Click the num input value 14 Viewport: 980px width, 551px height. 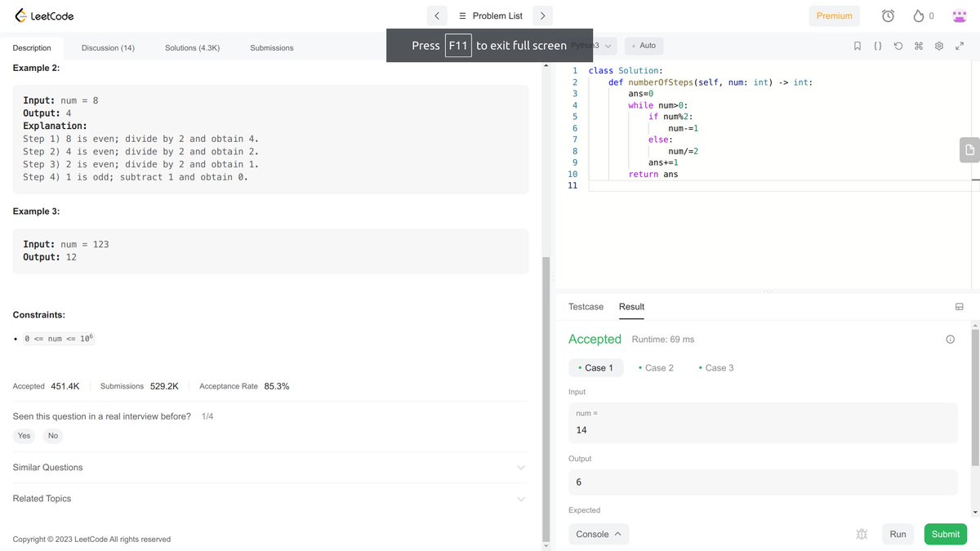pos(763,423)
